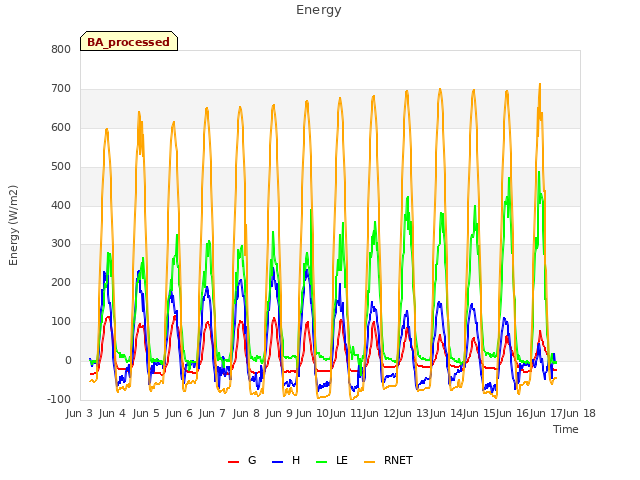Click the RNET legend orange swatch
The image size is (640, 480).
click(369, 462)
